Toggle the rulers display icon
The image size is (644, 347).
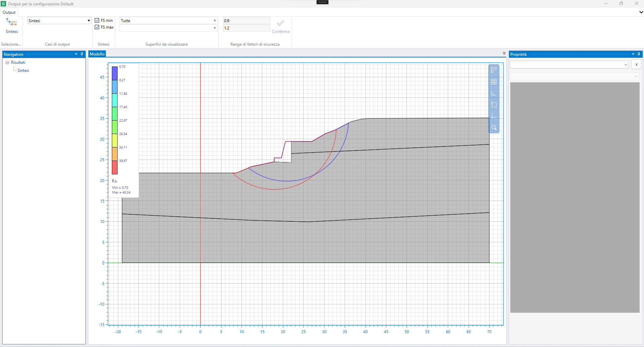pyautogui.click(x=493, y=70)
